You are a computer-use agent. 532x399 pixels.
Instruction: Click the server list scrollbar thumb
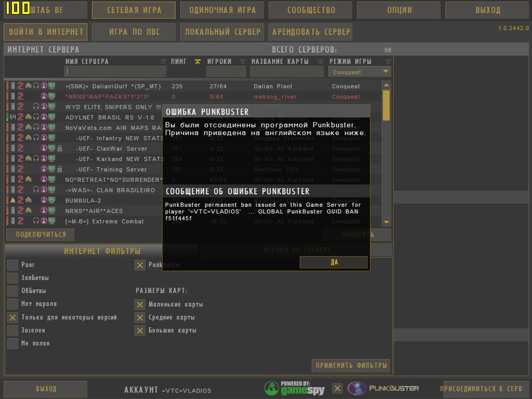click(386, 105)
